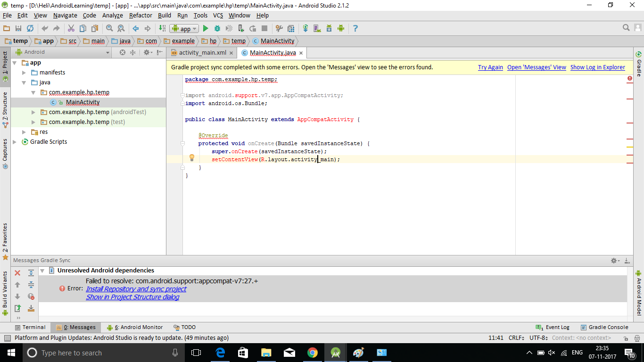Collapse the app module tree node

[x=15, y=63]
